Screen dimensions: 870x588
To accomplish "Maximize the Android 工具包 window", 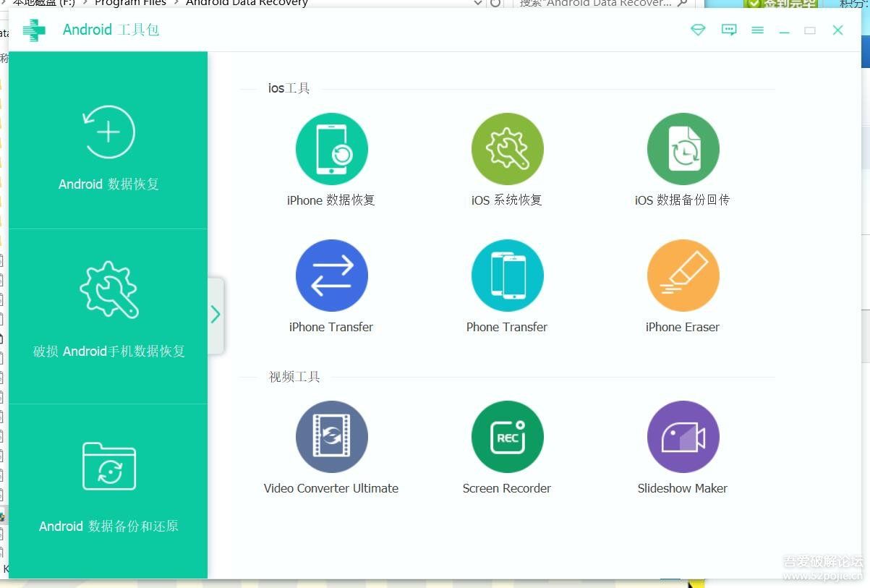I will (x=810, y=30).
